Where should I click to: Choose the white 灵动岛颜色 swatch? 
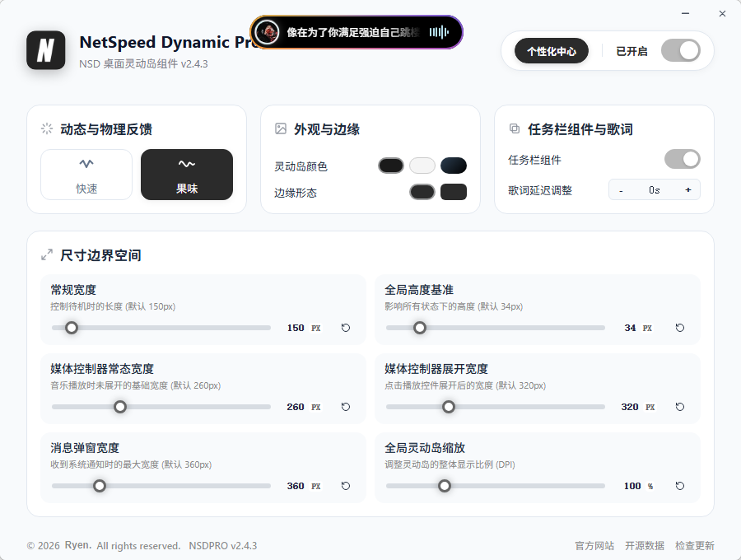point(422,166)
